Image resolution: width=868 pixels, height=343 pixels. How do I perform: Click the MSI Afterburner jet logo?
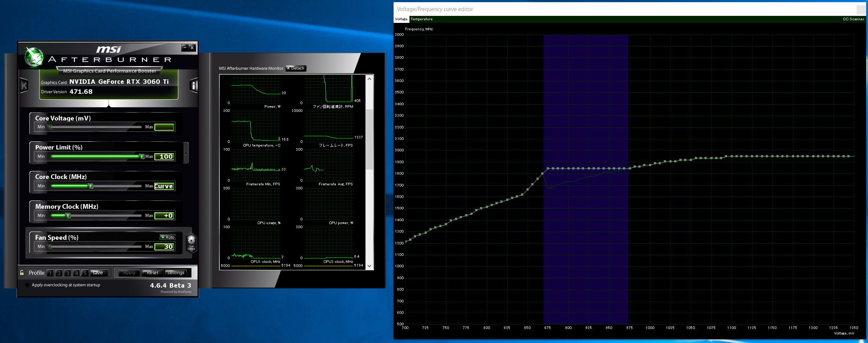click(x=34, y=58)
